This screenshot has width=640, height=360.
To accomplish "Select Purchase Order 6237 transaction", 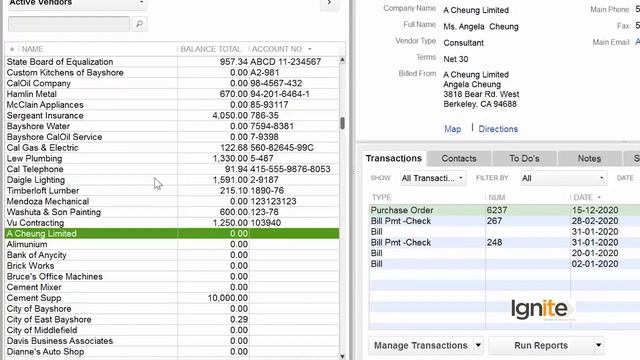I will click(504, 210).
